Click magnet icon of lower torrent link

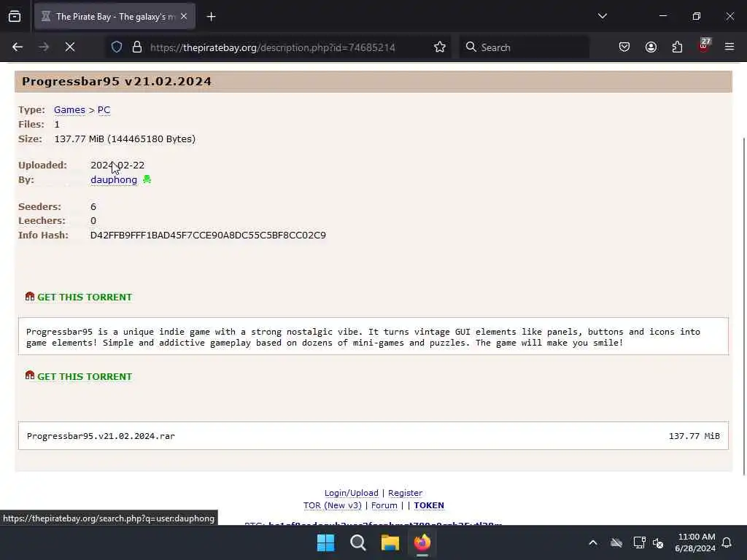(x=30, y=376)
